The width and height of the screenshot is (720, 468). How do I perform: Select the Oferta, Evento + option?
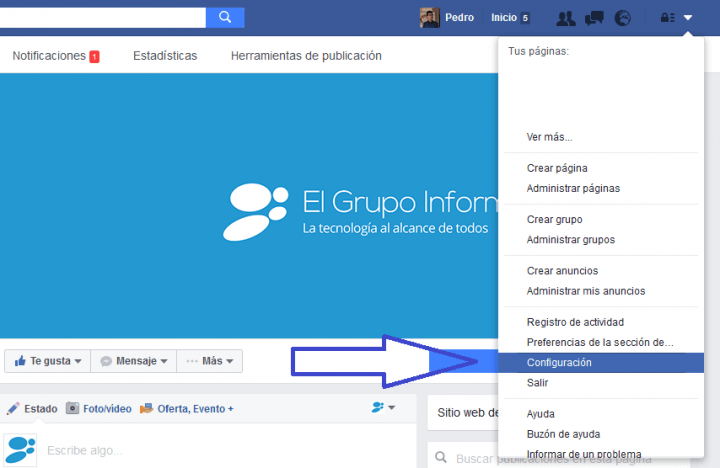tap(186, 408)
